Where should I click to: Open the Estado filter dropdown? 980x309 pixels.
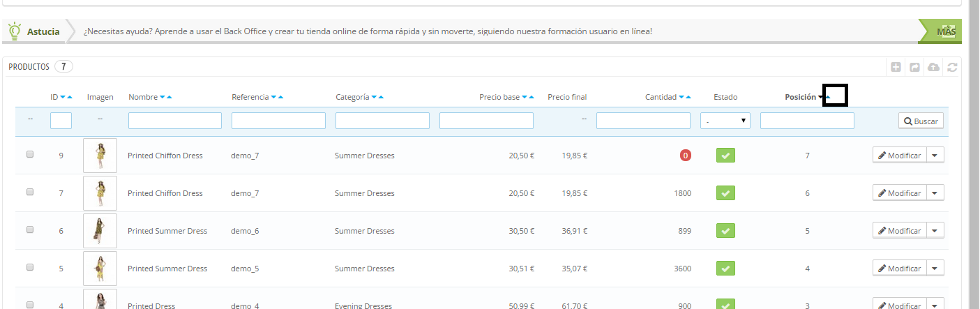point(725,121)
